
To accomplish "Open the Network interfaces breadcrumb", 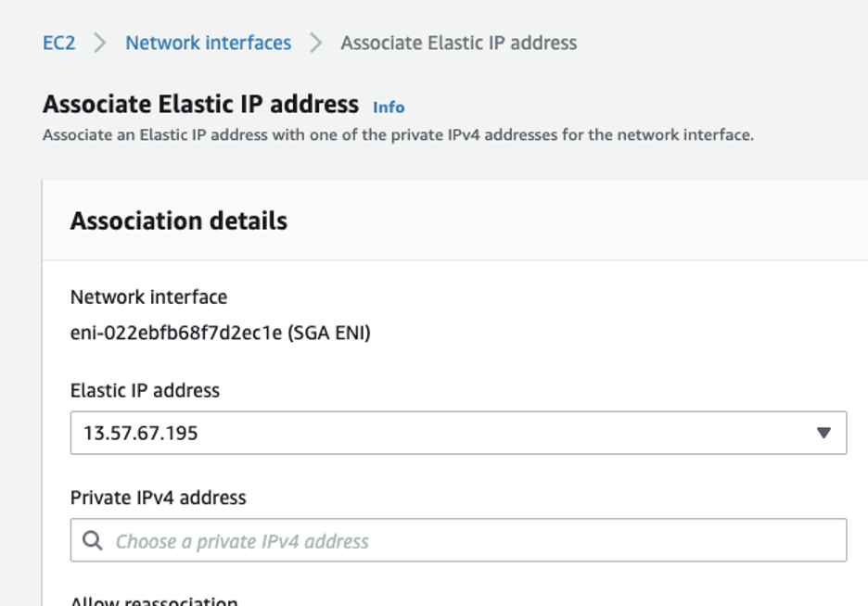I will pos(209,43).
